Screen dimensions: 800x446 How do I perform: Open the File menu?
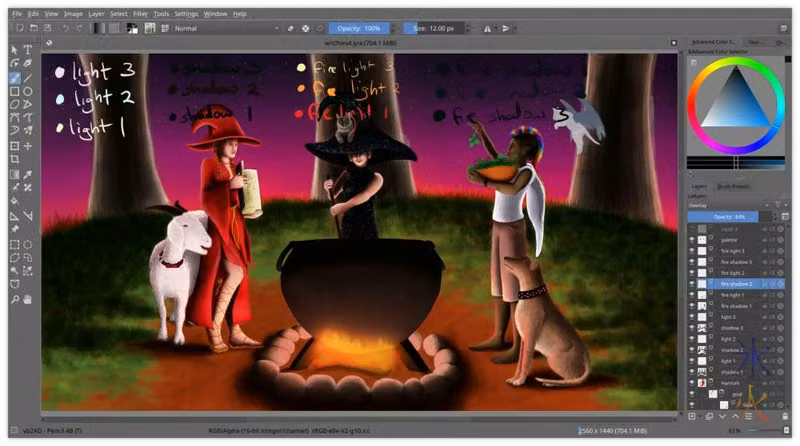[x=17, y=14]
